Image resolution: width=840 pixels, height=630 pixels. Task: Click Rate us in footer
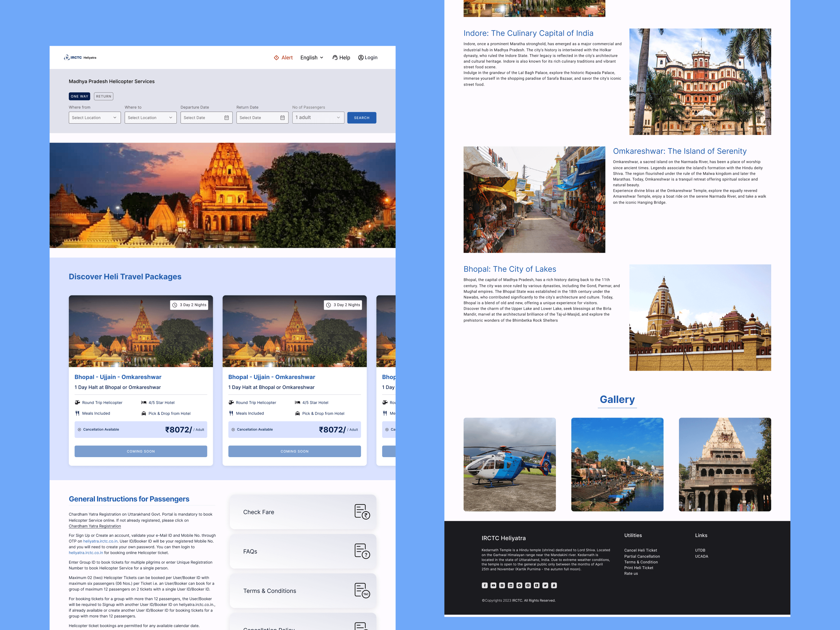pos(631,573)
